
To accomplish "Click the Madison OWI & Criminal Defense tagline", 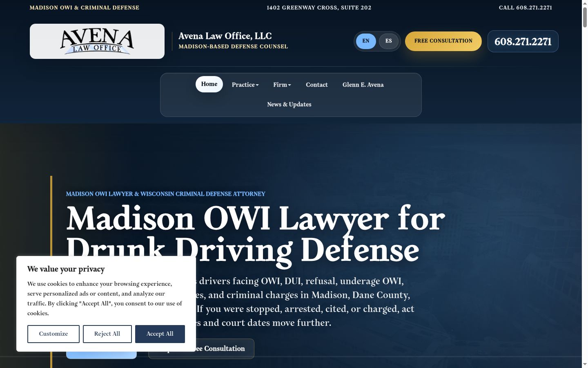I will (x=85, y=8).
